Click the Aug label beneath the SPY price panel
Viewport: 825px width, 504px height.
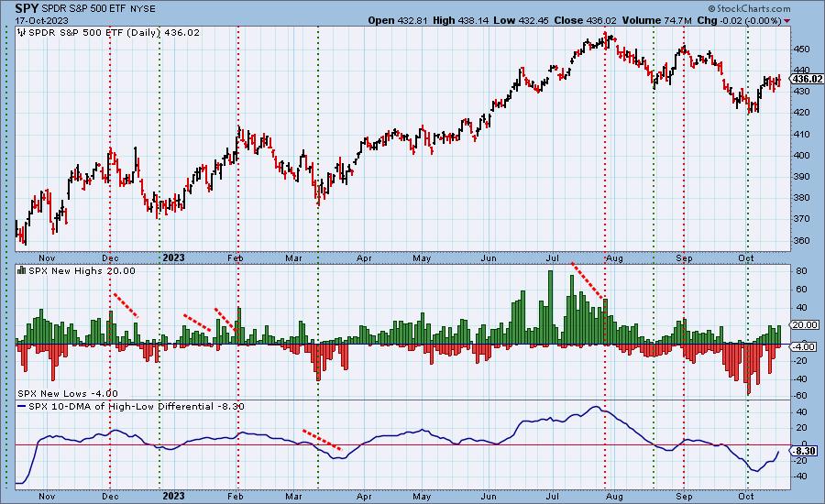coord(614,258)
